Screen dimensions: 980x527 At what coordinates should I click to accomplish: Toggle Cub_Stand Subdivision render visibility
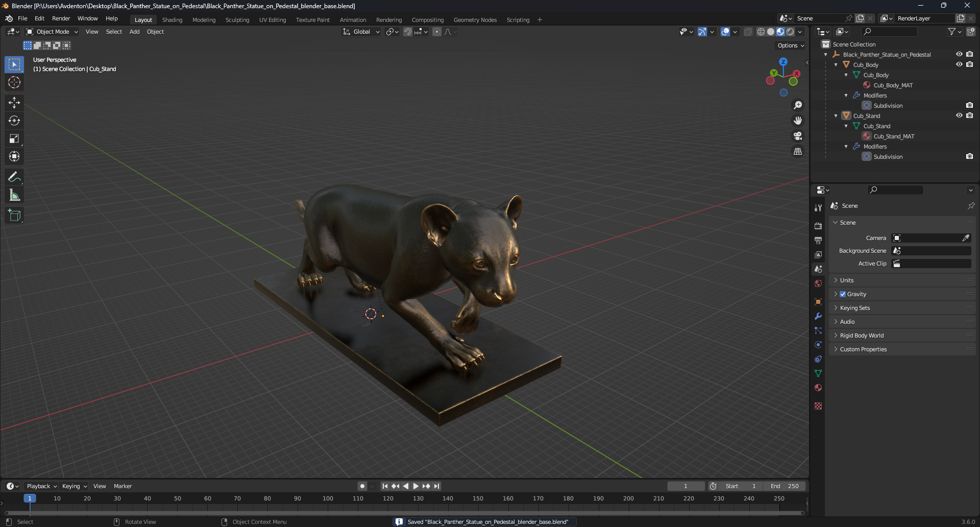click(969, 156)
